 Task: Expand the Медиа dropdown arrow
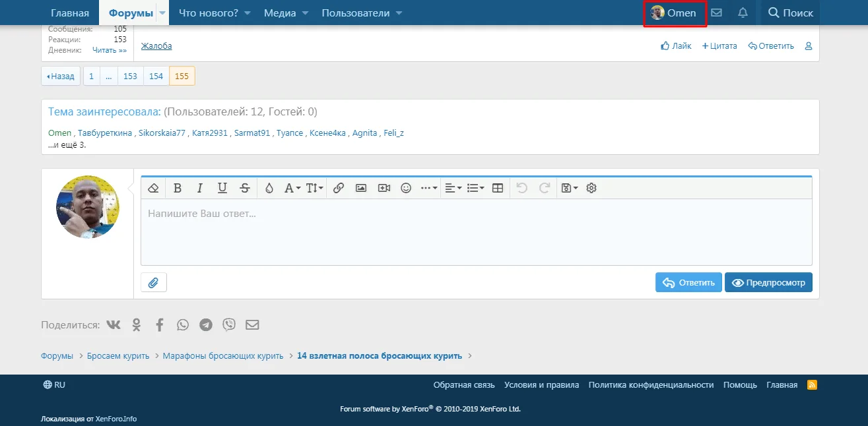[x=306, y=13]
